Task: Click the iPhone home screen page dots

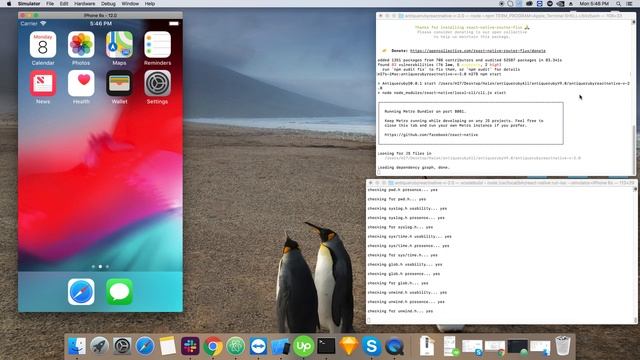Action: 100,267
